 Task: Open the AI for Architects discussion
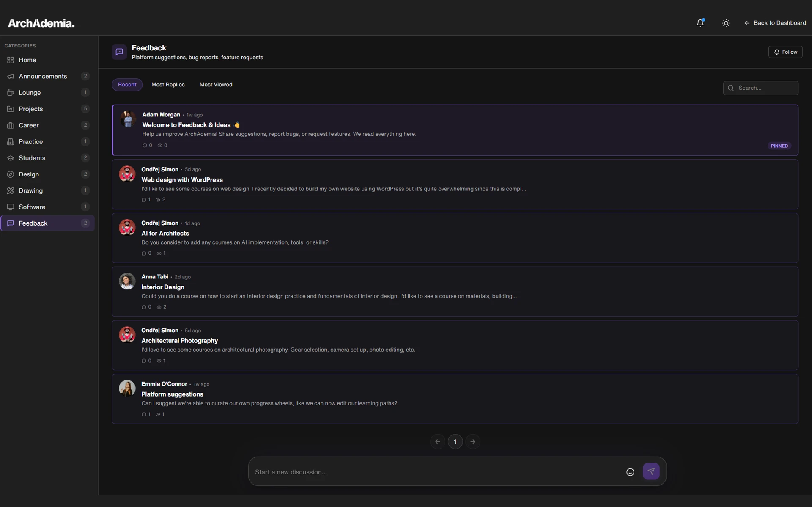click(165, 233)
